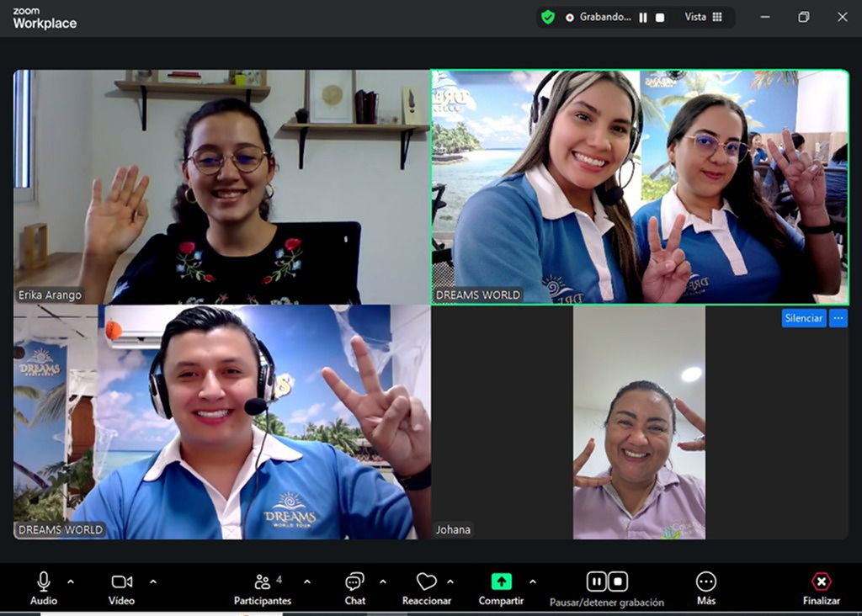862x616 pixels.
Task: Click Finalizar to end the meeting
Action: pos(821,581)
